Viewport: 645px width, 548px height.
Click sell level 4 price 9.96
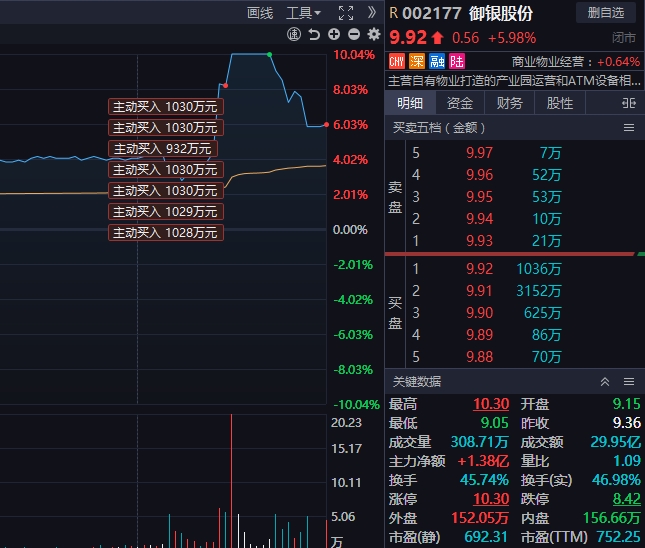click(x=479, y=175)
